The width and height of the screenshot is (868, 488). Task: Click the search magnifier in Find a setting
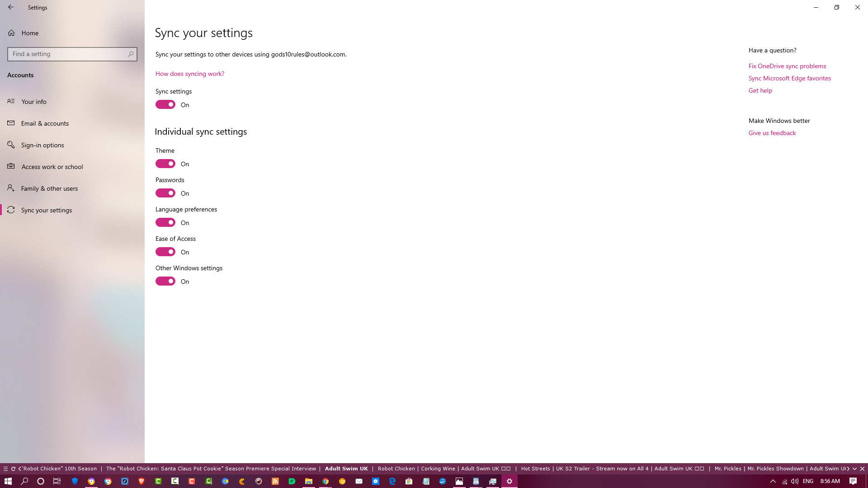pyautogui.click(x=131, y=54)
